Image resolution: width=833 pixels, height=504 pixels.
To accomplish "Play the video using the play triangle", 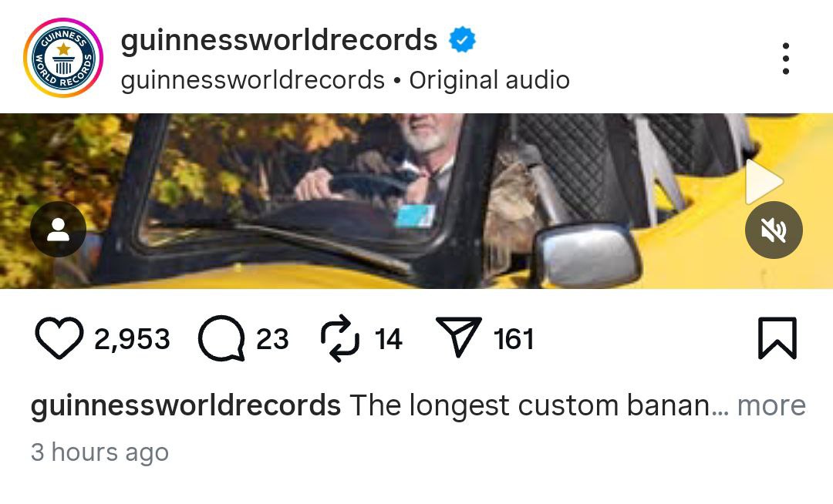I will click(x=764, y=181).
